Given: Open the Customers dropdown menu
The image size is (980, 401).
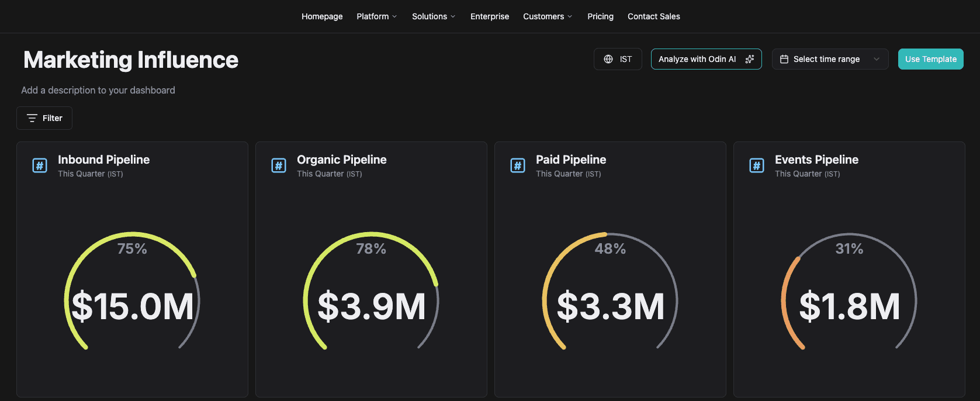Looking at the screenshot, I should click(x=548, y=16).
